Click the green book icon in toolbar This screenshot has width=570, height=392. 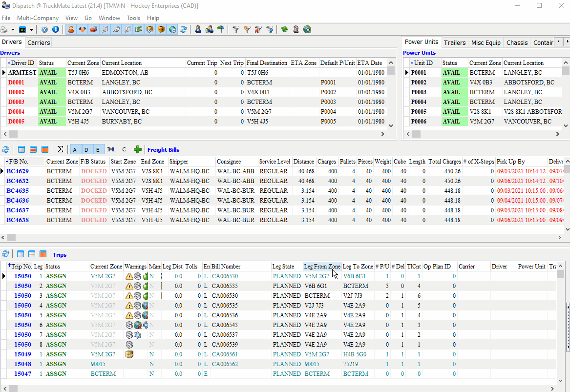click(x=285, y=30)
